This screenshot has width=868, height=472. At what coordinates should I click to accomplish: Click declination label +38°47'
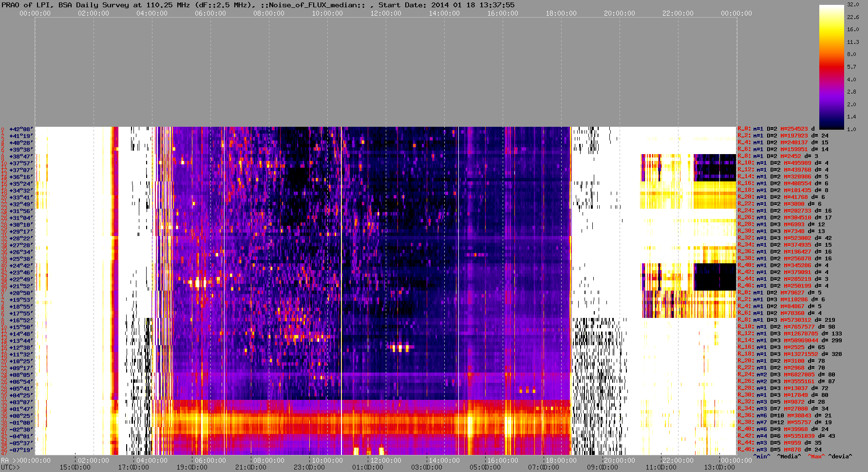(21, 157)
